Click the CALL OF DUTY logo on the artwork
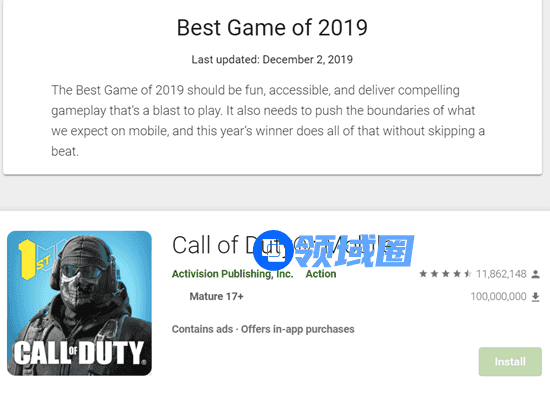 coord(79,353)
